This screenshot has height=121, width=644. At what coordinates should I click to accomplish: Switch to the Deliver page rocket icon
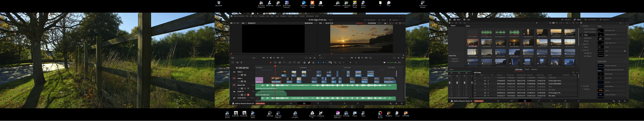coord(358,103)
